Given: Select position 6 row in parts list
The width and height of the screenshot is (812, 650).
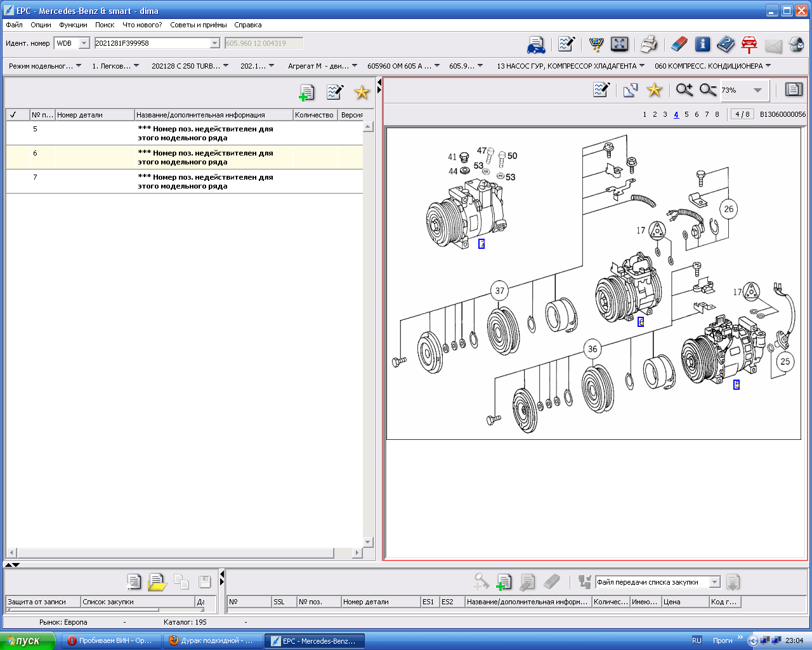Looking at the screenshot, I should click(184, 157).
